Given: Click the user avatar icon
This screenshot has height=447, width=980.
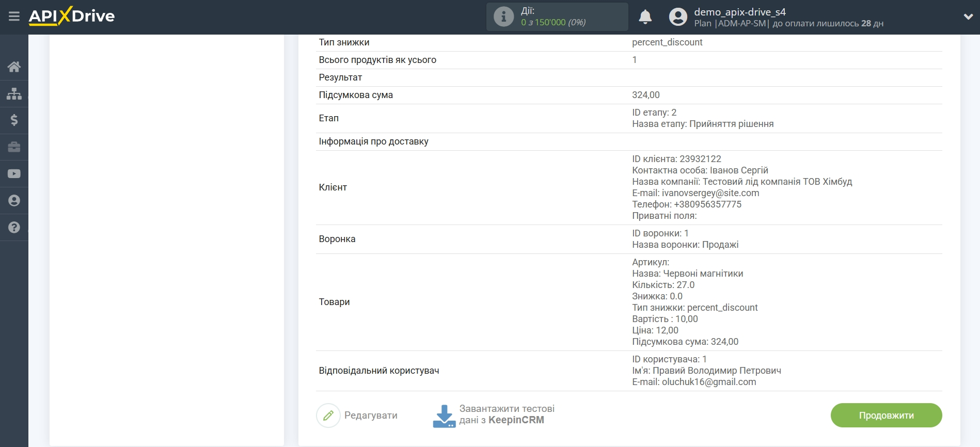Looking at the screenshot, I should [678, 17].
